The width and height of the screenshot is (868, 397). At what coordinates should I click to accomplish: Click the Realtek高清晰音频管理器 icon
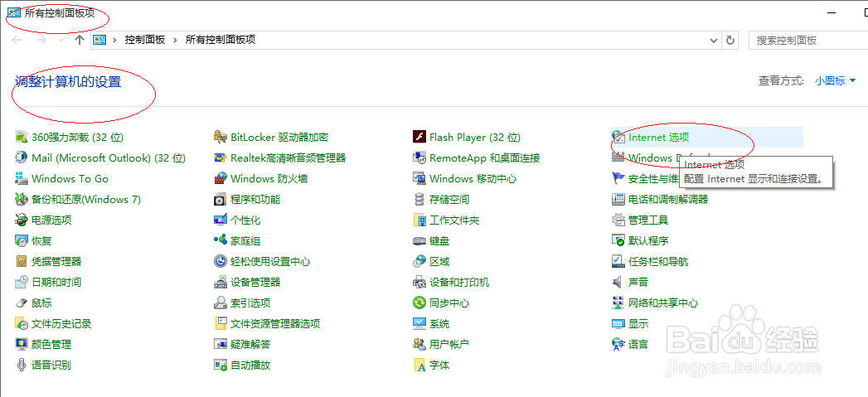click(x=221, y=157)
